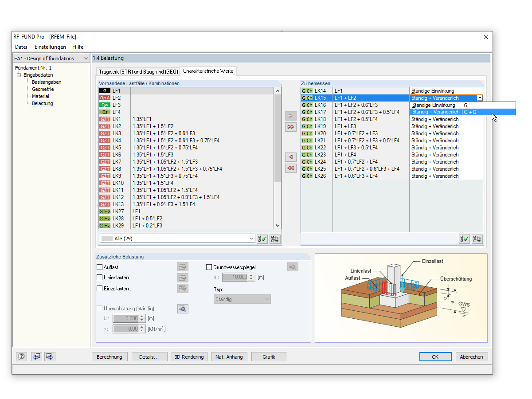This screenshot has height=399, width=532.
Task: Increment ü value stepper
Action: point(142,317)
